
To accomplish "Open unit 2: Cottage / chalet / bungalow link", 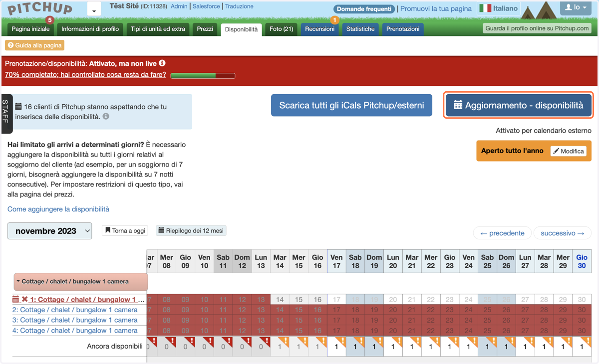I will (75, 310).
